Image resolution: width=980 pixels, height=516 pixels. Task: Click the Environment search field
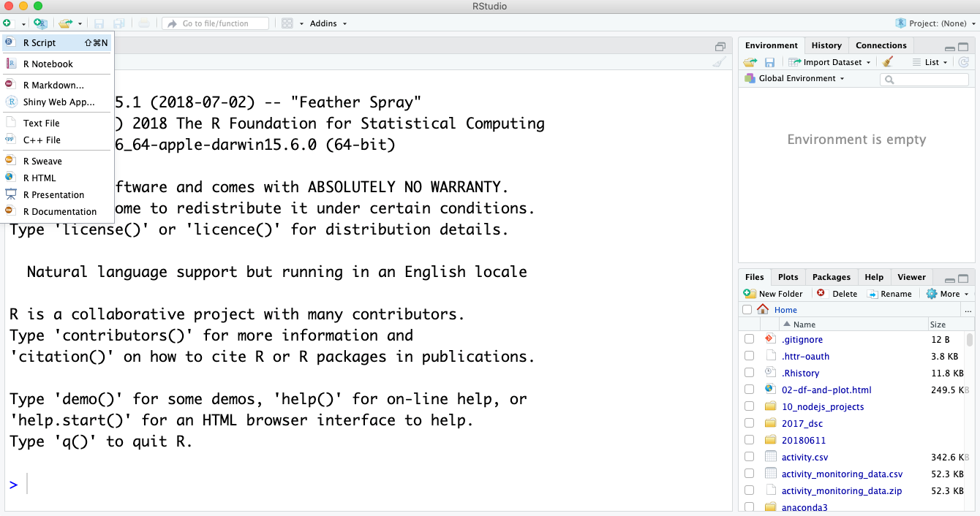tap(924, 79)
